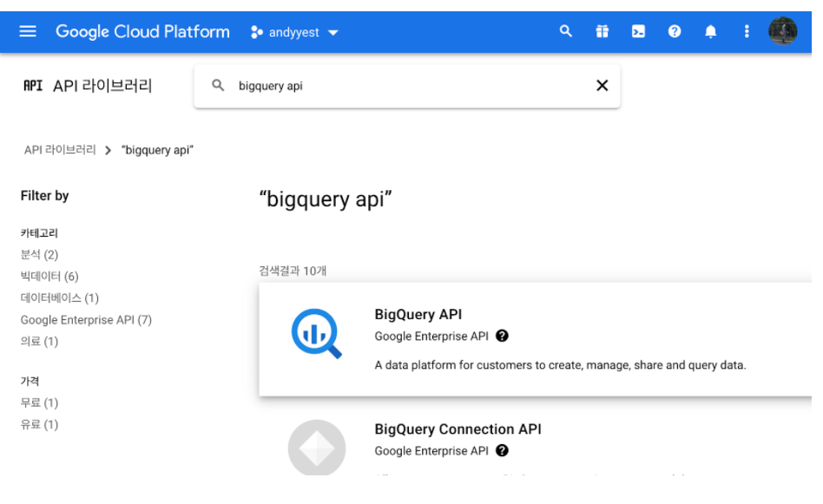Open the help question mark icon
The width and height of the screenshot is (823, 504).
coord(675,31)
